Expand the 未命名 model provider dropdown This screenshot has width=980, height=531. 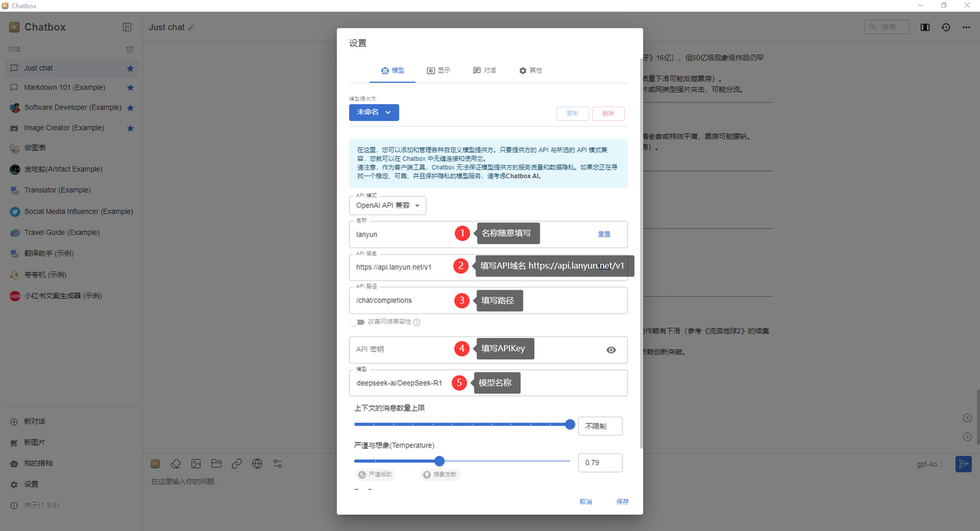coord(374,113)
